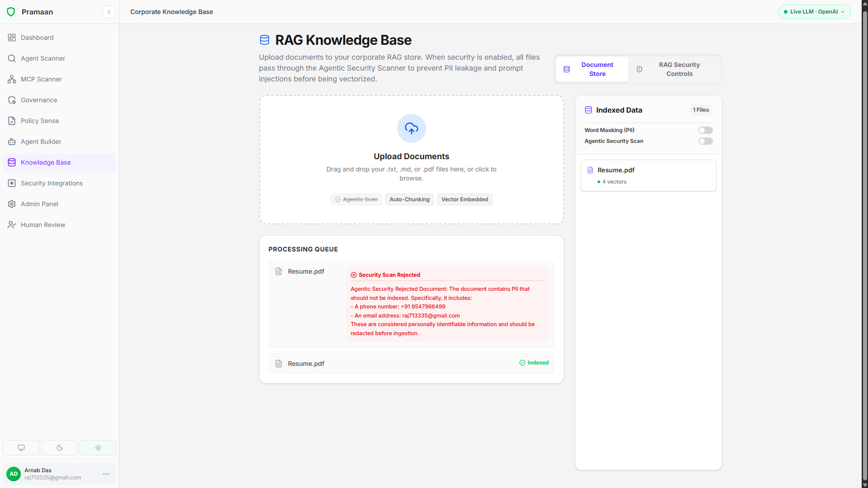Open the Live LLM OpenAI dropdown

(814, 12)
